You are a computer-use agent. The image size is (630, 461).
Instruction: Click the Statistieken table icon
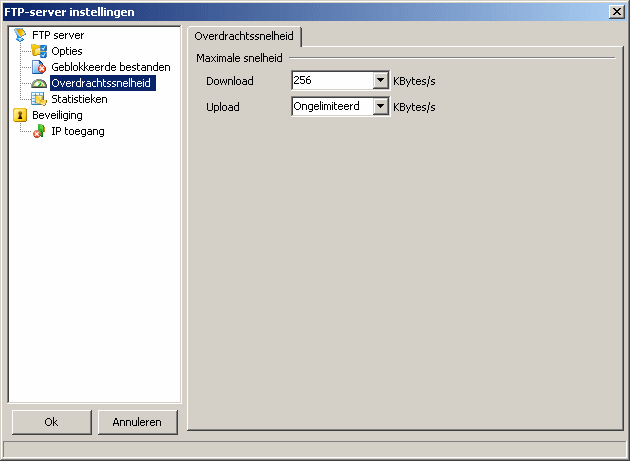[x=39, y=99]
